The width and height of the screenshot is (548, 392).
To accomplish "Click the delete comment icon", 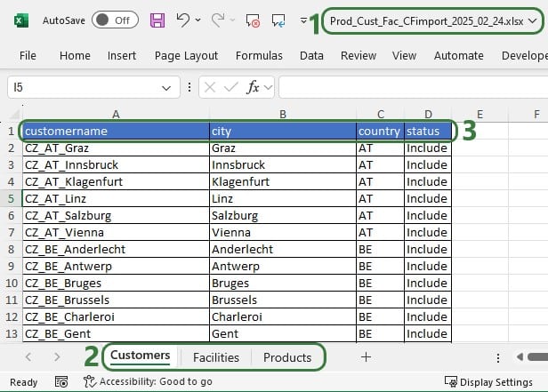I will point(253,20).
